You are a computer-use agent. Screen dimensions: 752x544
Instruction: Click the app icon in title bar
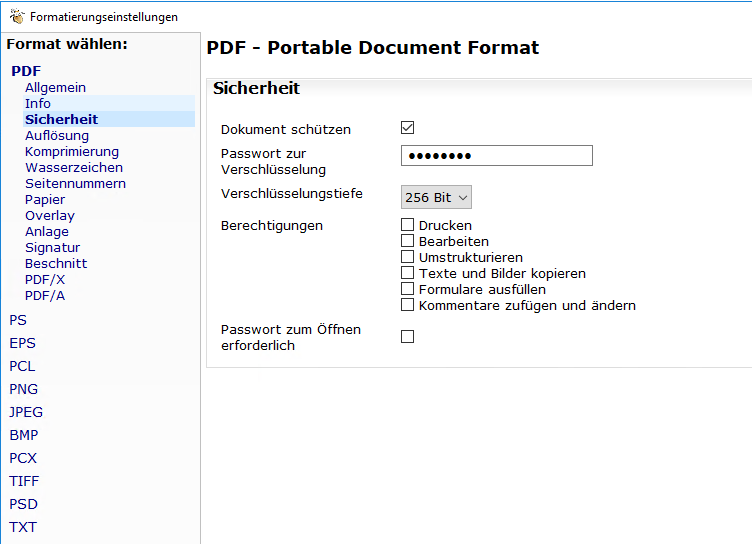point(16,16)
